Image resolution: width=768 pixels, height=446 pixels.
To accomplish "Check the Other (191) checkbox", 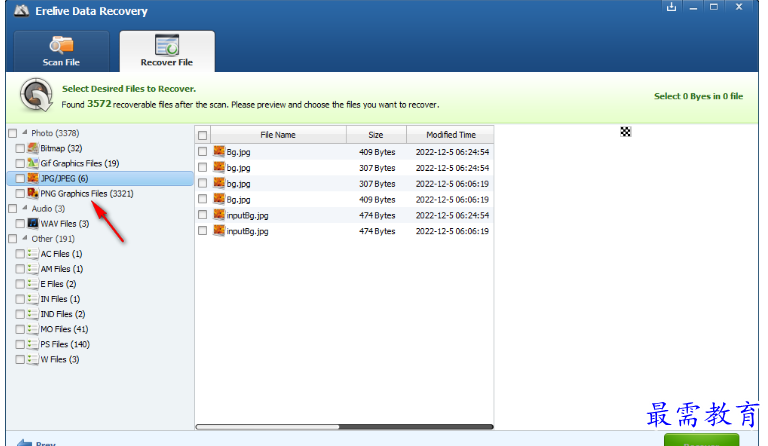I will point(13,239).
